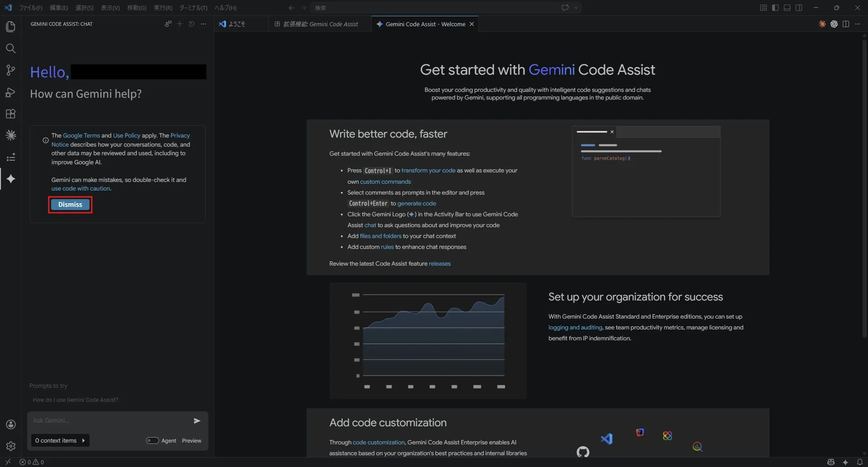The image size is (868, 467).
Task: Open the 実行(R) menu
Action: (x=163, y=8)
